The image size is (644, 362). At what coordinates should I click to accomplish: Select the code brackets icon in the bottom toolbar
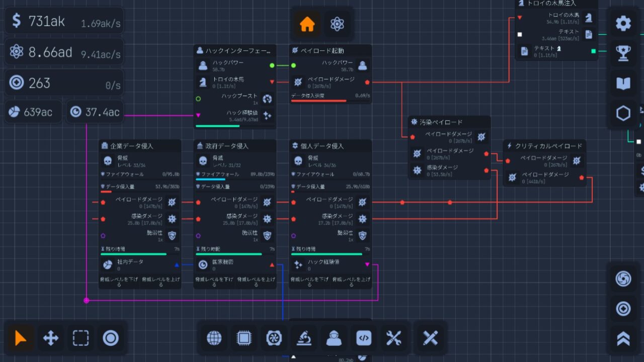click(364, 338)
